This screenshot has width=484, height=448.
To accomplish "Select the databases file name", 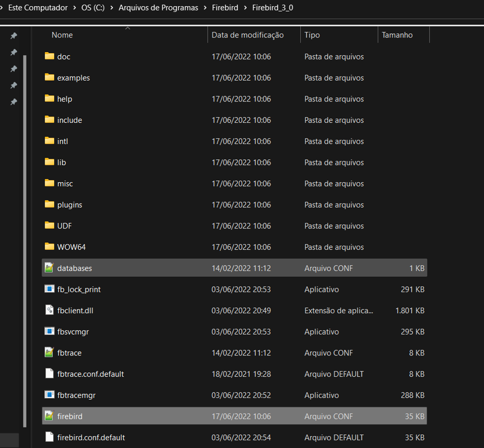I will (x=74, y=268).
